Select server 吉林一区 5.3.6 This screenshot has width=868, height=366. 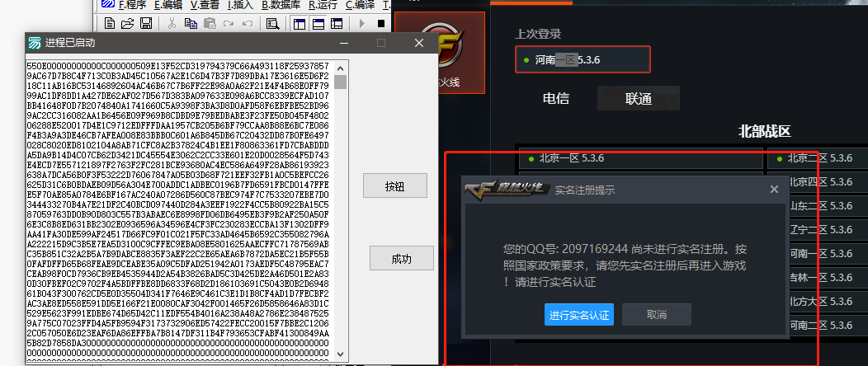[827, 278]
